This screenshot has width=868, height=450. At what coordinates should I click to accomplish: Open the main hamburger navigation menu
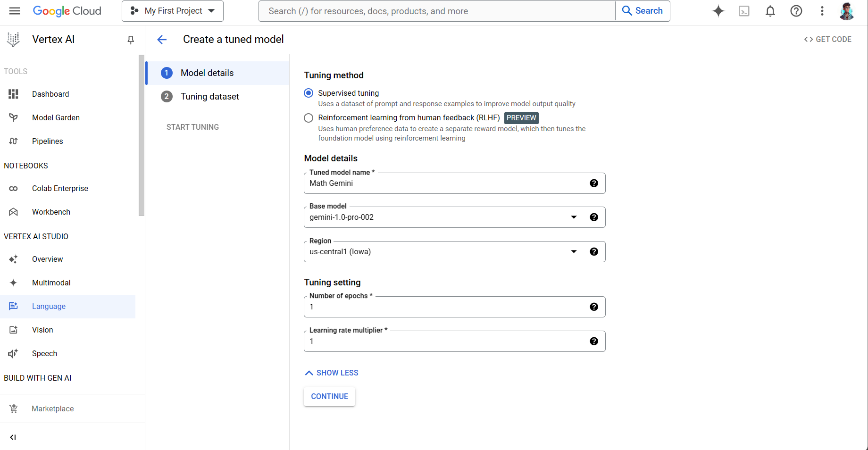pos(15,11)
